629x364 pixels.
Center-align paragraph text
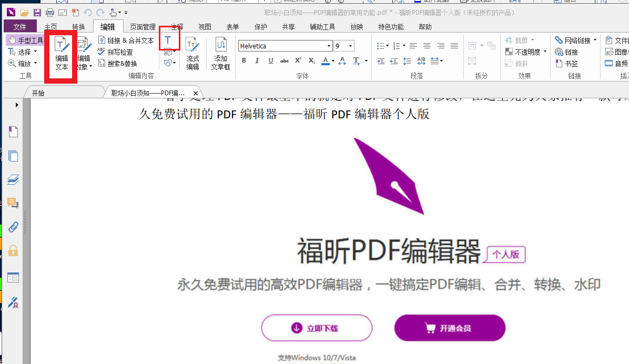click(427, 46)
